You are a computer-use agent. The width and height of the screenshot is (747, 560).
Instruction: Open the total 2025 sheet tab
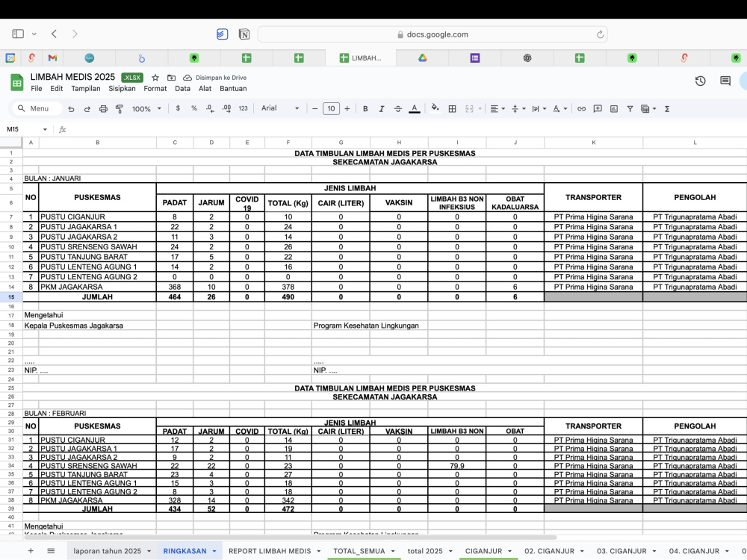click(x=425, y=551)
